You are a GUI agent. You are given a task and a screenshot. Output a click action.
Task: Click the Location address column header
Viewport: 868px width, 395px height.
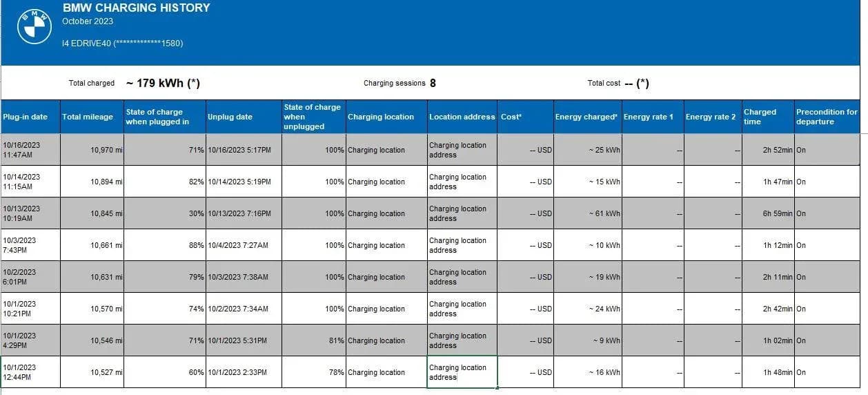point(462,117)
